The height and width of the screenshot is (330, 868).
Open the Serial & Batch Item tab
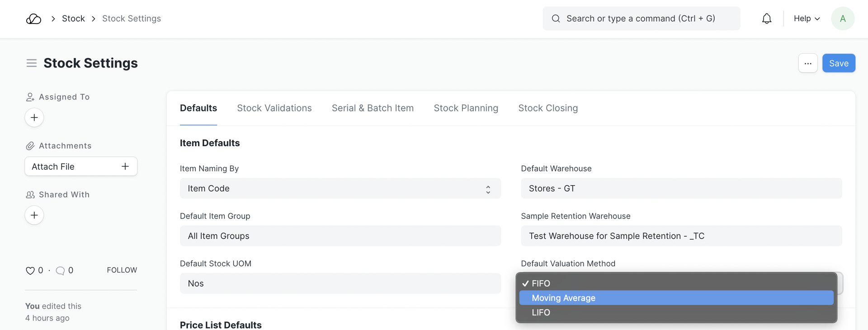point(373,108)
